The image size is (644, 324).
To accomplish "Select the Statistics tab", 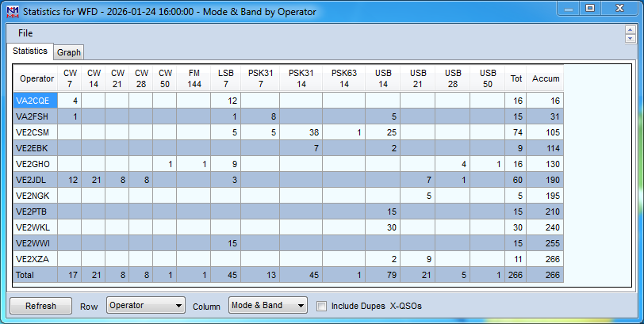I will pos(30,51).
